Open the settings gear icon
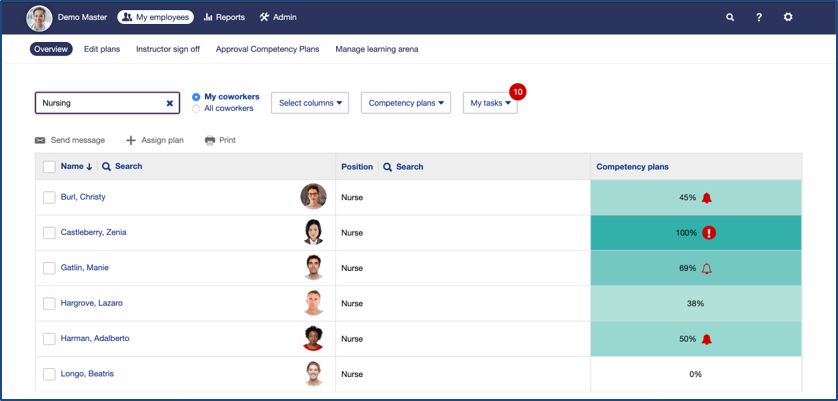Screen dimensions: 838x401 pos(788,17)
